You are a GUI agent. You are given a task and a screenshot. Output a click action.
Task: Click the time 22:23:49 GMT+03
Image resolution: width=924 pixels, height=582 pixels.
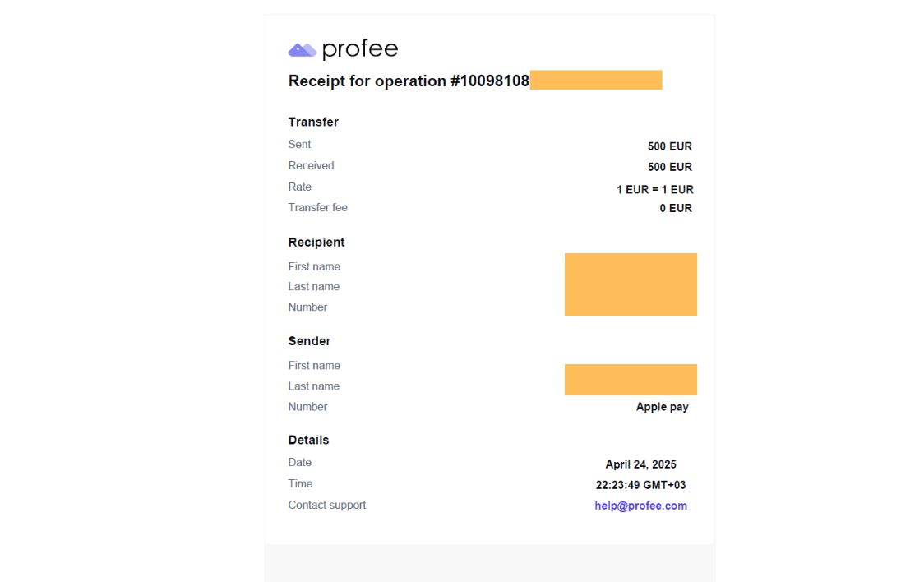point(640,485)
